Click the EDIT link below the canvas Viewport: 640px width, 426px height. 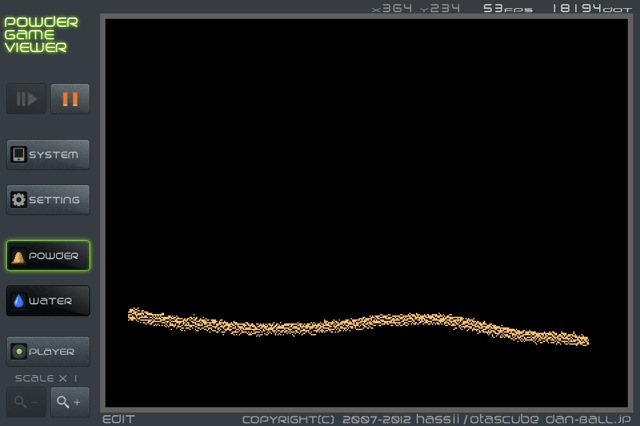point(118,419)
